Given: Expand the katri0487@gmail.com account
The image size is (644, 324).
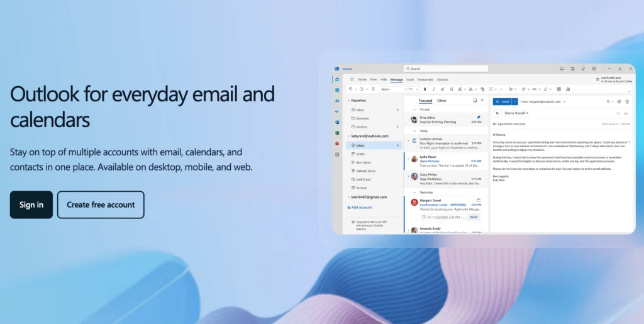Looking at the screenshot, I should coord(348,197).
